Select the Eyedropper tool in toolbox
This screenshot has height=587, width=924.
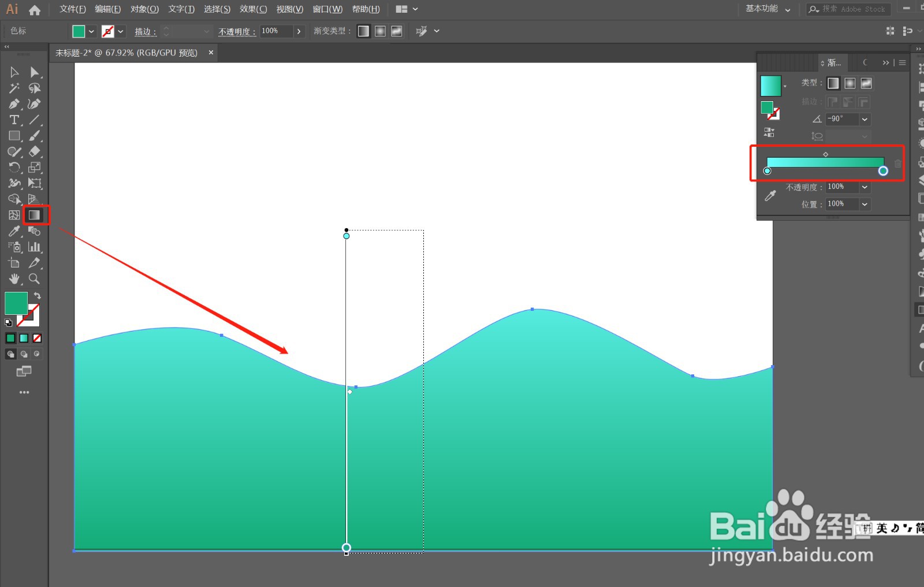(x=14, y=231)
